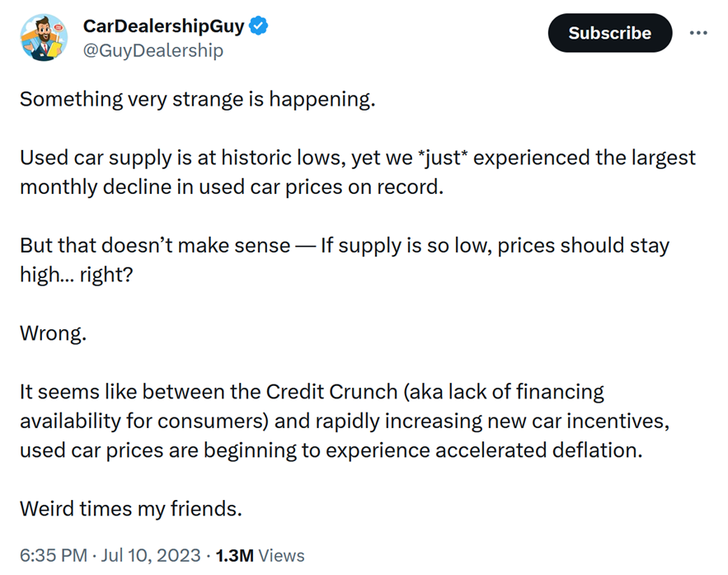Screen dimensions: 728x575
Task: Click the sentence "But that doesn't make sense"
Action: tap(154, 245)
